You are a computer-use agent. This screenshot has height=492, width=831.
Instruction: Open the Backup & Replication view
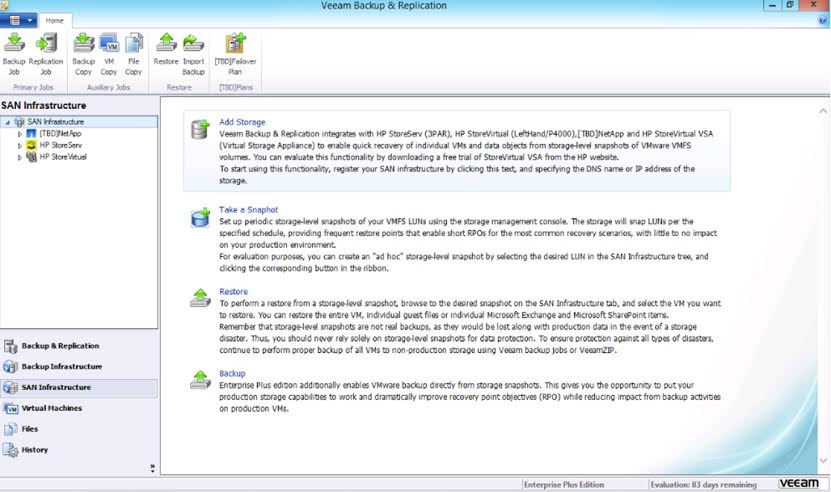[x=79, y=346]
